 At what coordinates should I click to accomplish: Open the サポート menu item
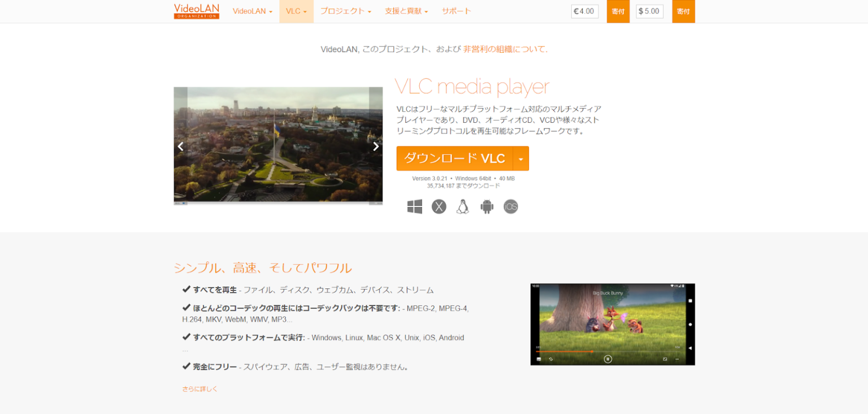point(456,11)
